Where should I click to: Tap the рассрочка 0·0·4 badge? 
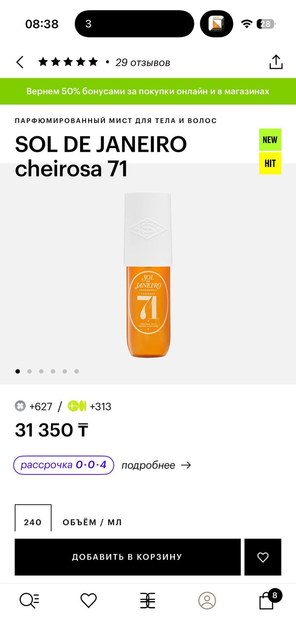pos(64,465)
